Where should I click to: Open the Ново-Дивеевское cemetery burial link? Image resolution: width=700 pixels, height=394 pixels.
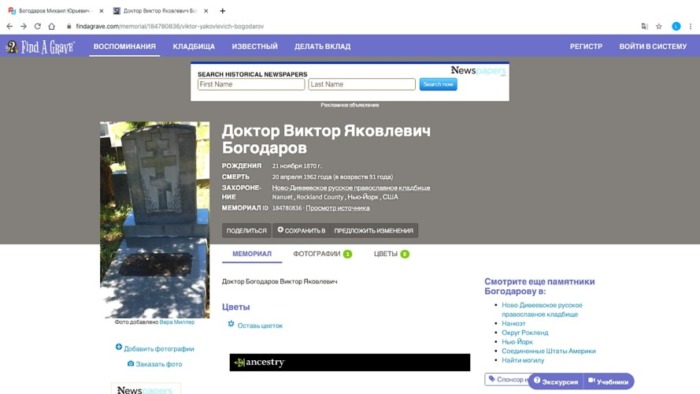[351, 188]
